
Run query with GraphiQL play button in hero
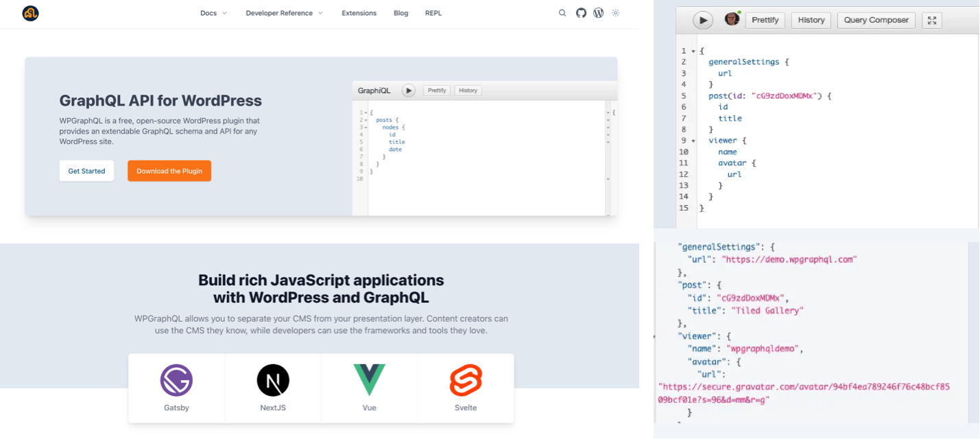[408, 91]
